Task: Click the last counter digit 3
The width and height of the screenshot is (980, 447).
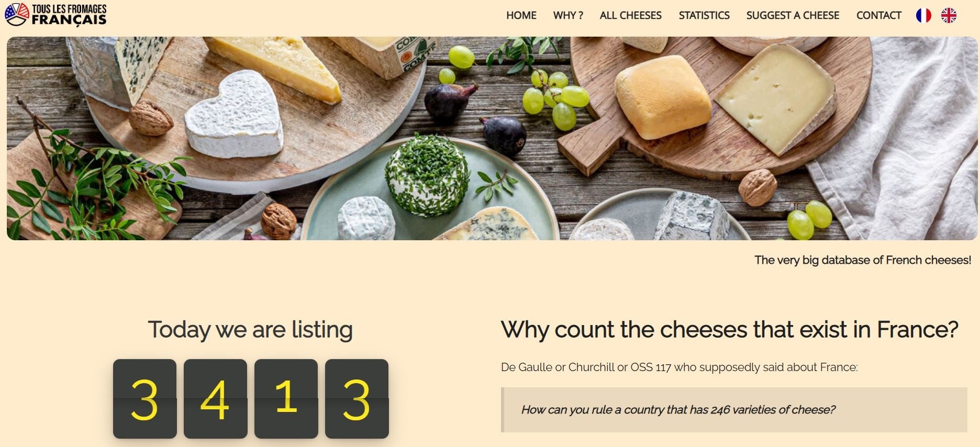Action: click(x=357, y=399)
